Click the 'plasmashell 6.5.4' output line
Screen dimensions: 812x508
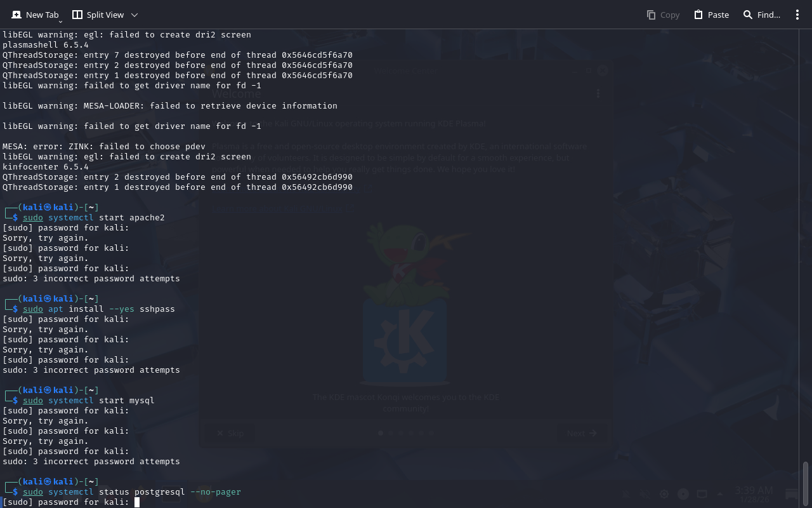coord(46,45)
